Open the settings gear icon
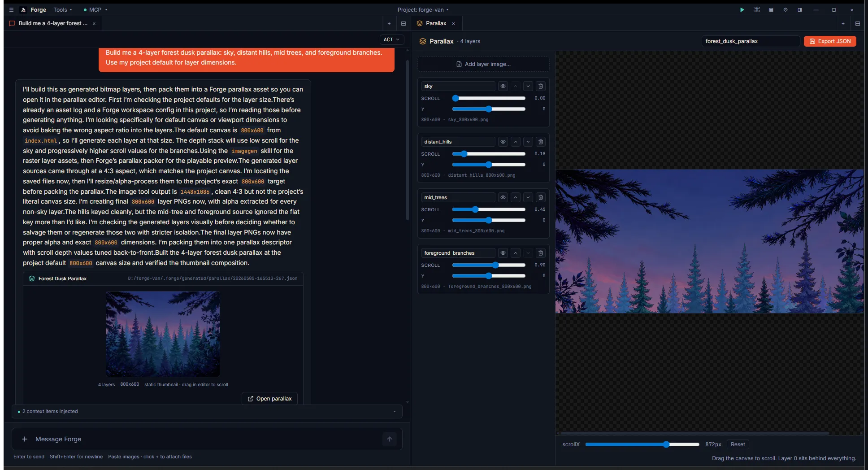Image resolution: width=868 pixels, height=470 pixels. point(786,10)
